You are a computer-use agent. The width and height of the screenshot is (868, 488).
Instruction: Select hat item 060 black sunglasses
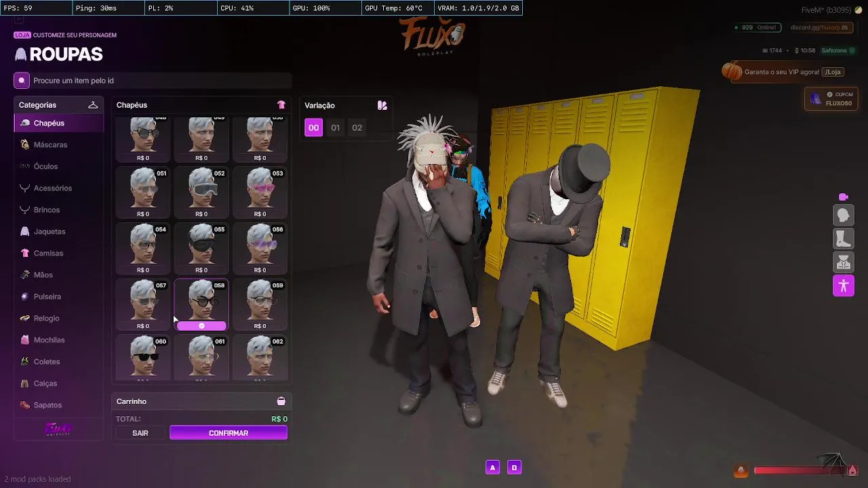point(143,358)
